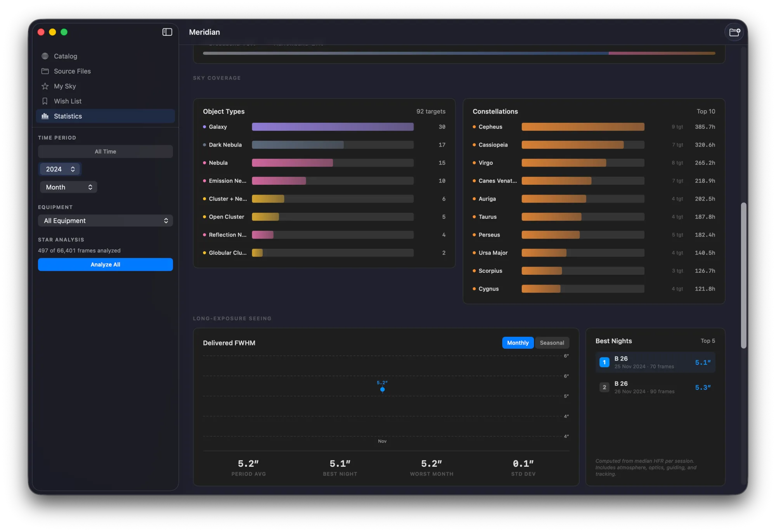The image size is (776, 532).
Task: Open the All Equipment dropdown
Action: [x=105, y=220]
